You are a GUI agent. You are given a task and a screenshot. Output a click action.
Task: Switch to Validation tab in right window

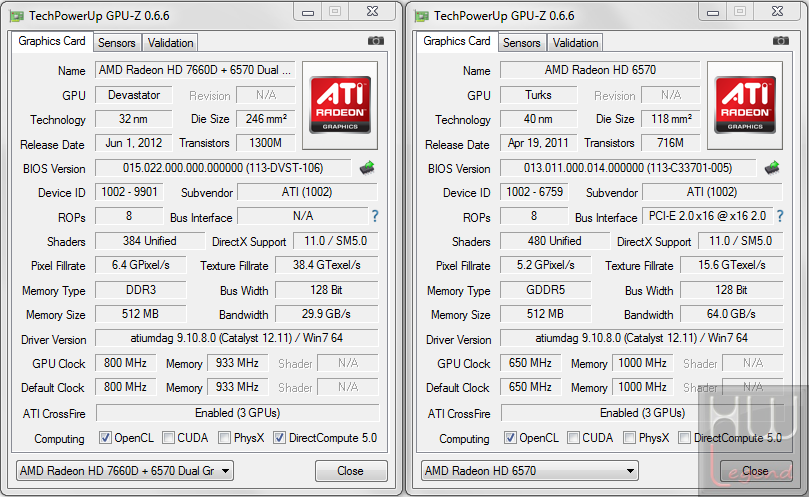[575, 43]
